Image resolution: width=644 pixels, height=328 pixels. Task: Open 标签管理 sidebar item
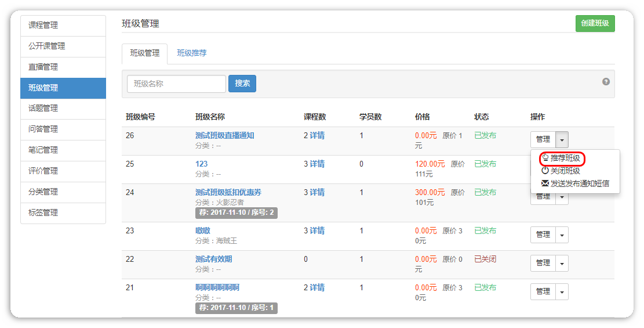(x=63, y=213)
